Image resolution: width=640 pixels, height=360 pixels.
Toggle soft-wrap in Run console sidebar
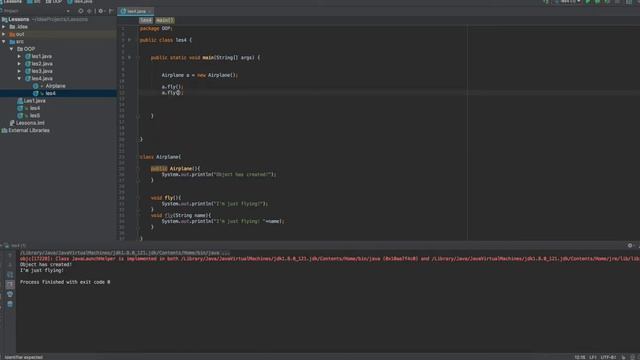click(x=10, y=275)
